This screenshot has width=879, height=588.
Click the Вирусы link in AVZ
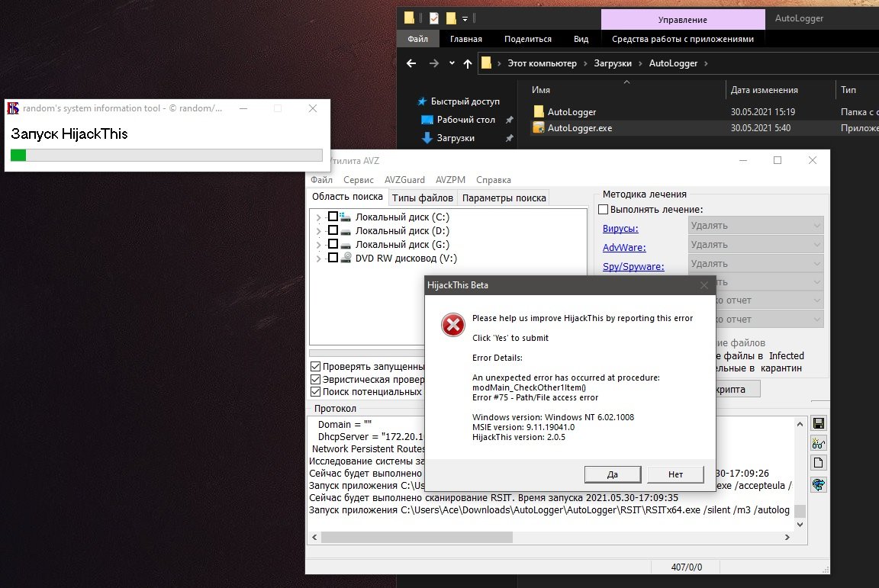click(x=620, y=229)
